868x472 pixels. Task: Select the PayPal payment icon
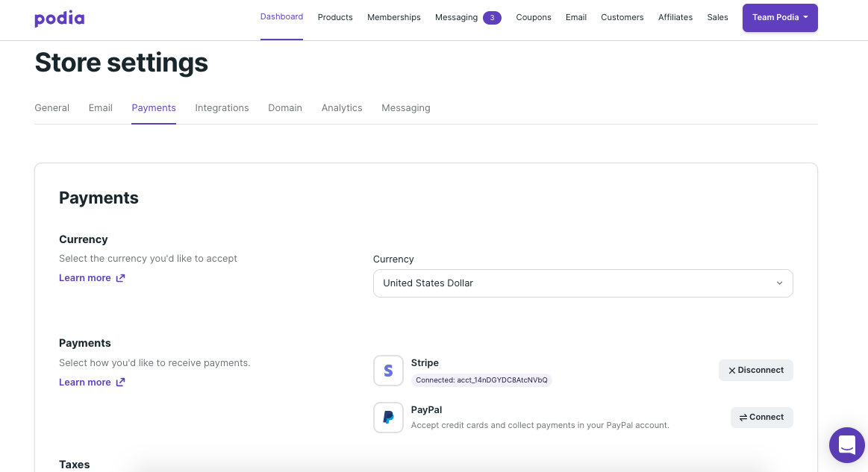click(x=388, y=417)
